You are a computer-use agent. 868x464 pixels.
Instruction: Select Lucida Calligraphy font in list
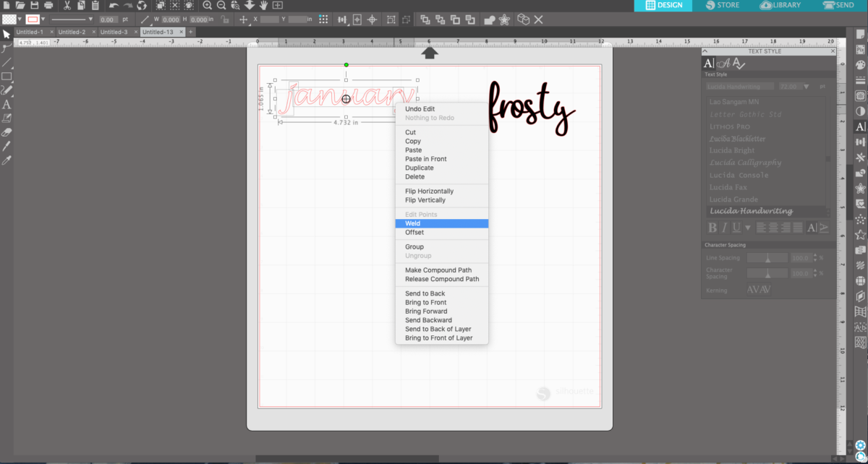(745, 163)
